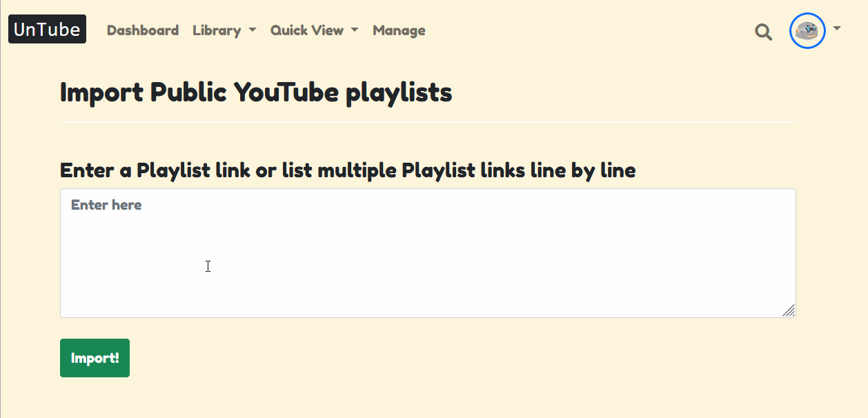Expand the Quick View dropdown caret
Viewport: 868px width, 418px height.
[355, 30]
